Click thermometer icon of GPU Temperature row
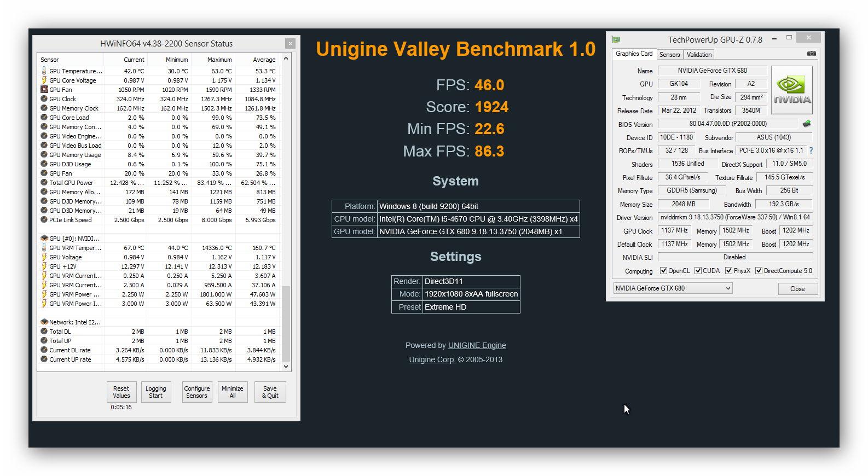The width and height of the screenshot is (868, 476). pos(44,71)
